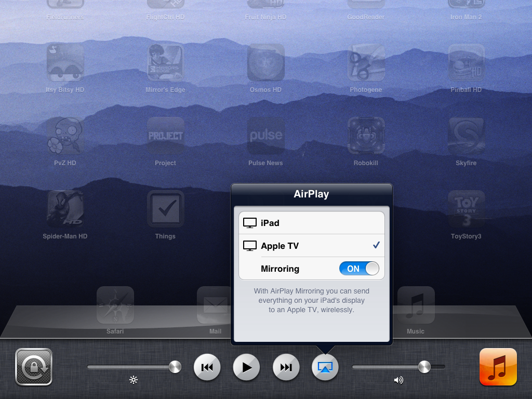Open Pulse News reader

[x=265, y=136]
